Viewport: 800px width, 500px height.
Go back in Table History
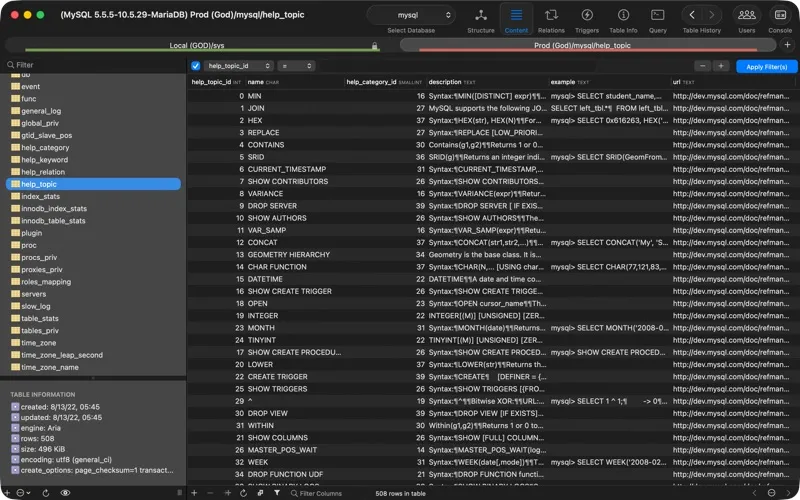click(x=692, y=15)
